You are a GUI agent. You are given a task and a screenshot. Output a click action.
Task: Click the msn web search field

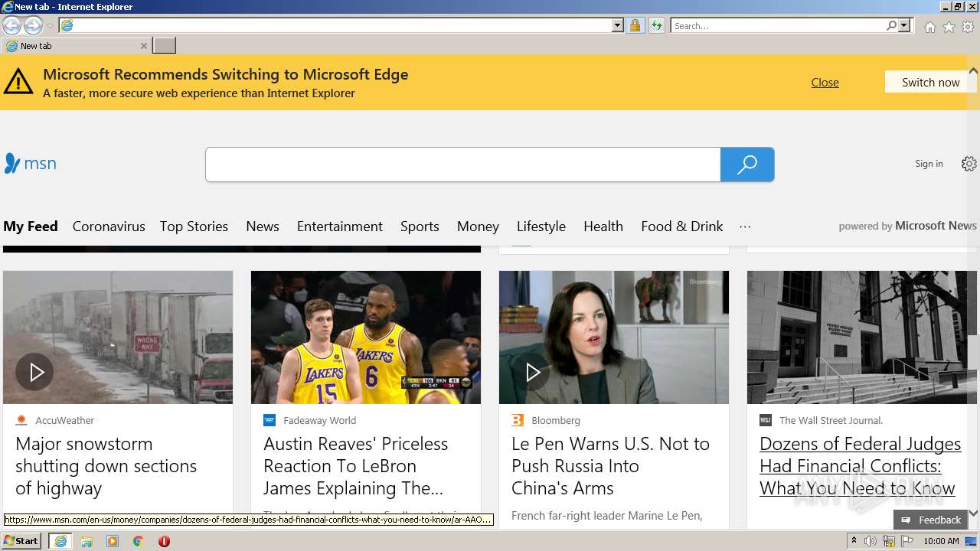(x=463, y=165)
